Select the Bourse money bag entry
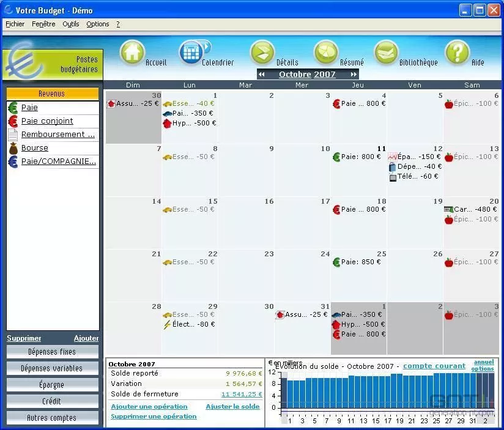 point(34,148)
